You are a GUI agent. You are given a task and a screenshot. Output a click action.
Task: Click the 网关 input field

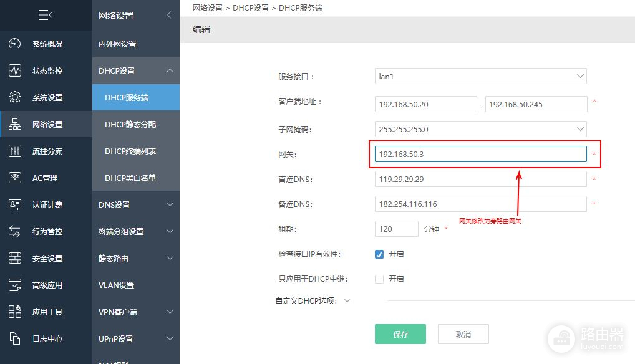[480, 155]
